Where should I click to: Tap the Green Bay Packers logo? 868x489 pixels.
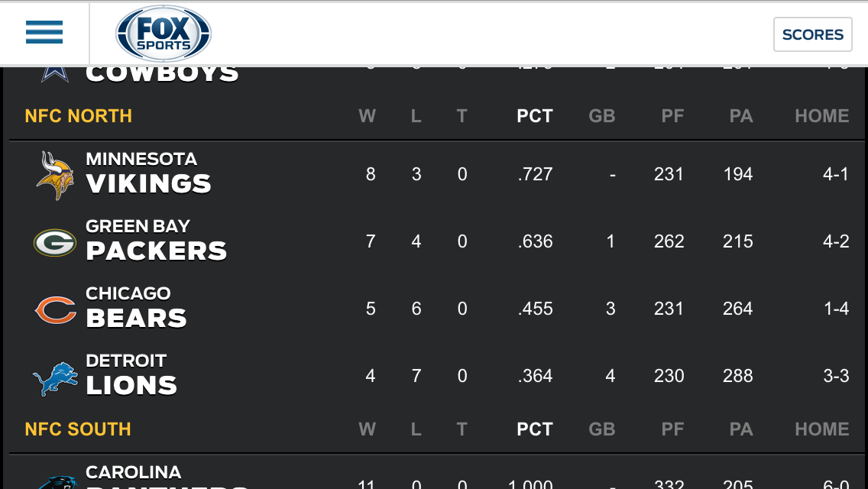[x=55, y=242]
